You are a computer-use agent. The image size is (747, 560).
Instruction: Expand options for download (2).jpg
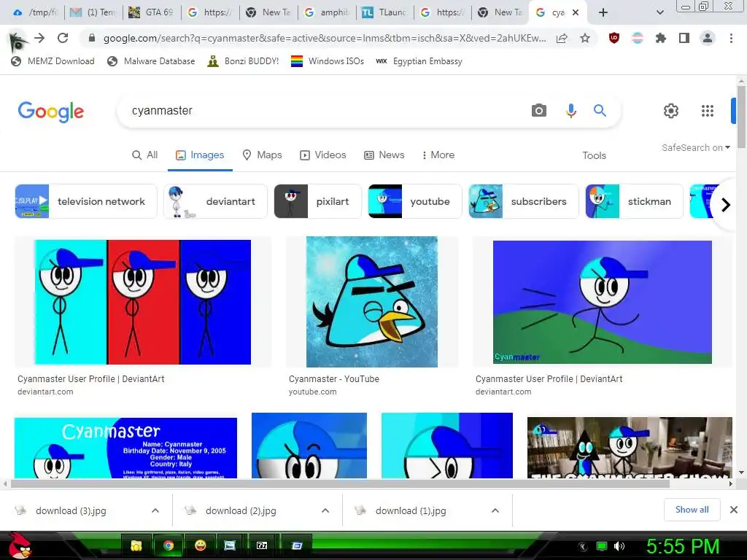point(325,510)
